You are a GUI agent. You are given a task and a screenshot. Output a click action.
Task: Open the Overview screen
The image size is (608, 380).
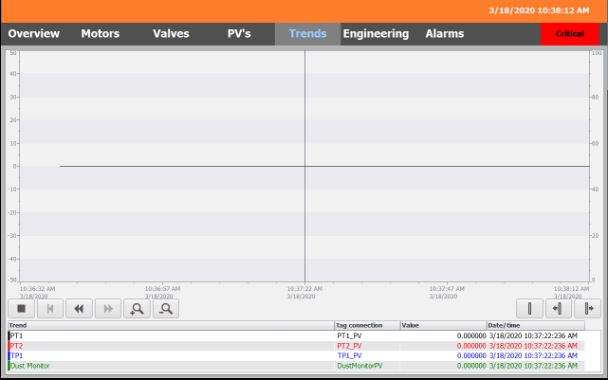pos(34,34)
